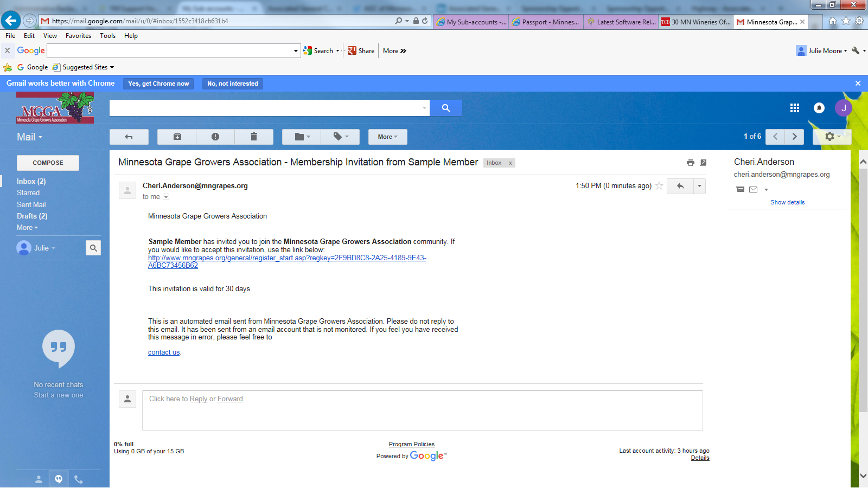868x488 pixels.
Task: Open Inbox (2) folder
Action: coord(31,182)
